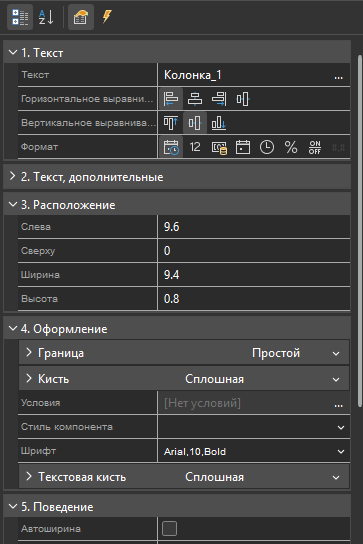
Task: Align text vertically to center
Action: coord(195,123)
